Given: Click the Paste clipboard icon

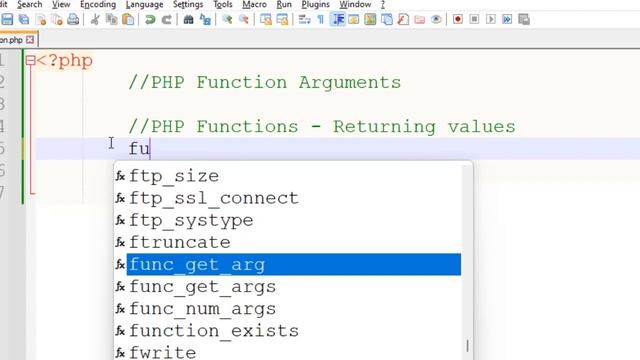Looking at the screenshot, I should click(x=128, y=19).
